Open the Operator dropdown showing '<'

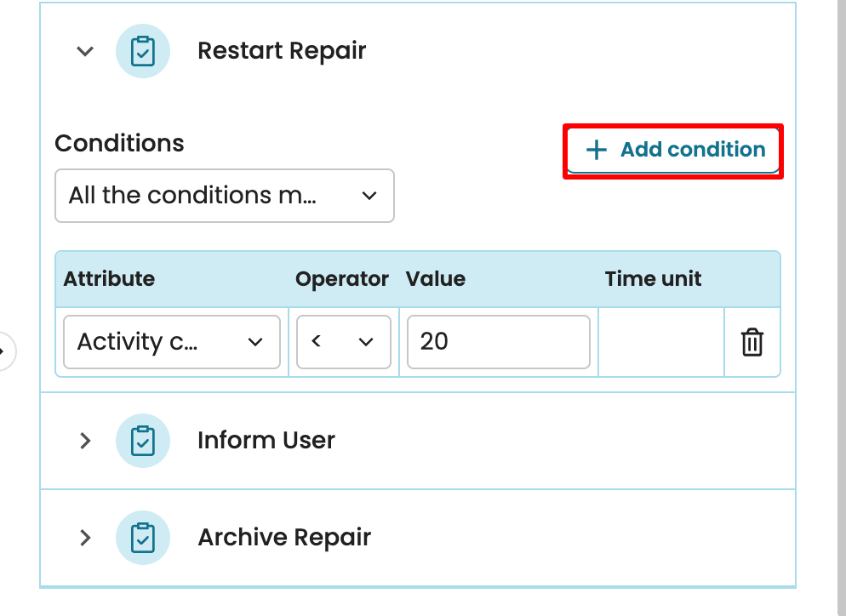click(x=343, y=342)
